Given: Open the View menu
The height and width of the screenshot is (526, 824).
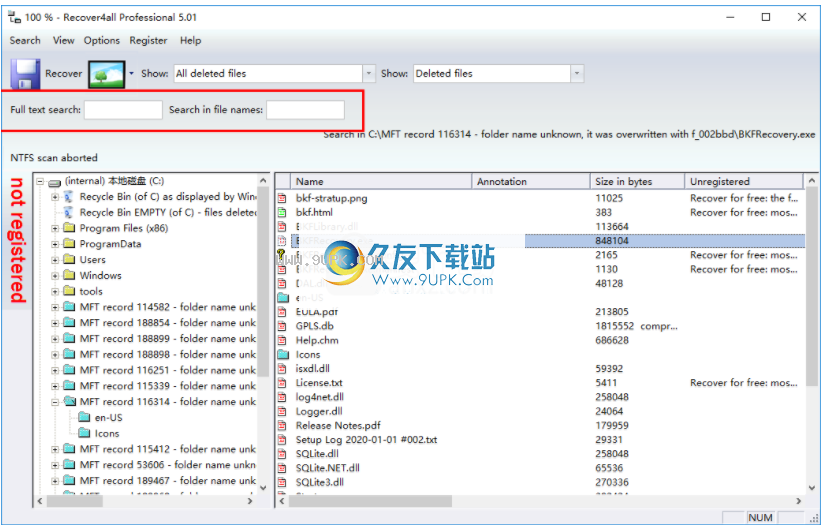Looking at the screenshot, I should [x=64, y=40].
